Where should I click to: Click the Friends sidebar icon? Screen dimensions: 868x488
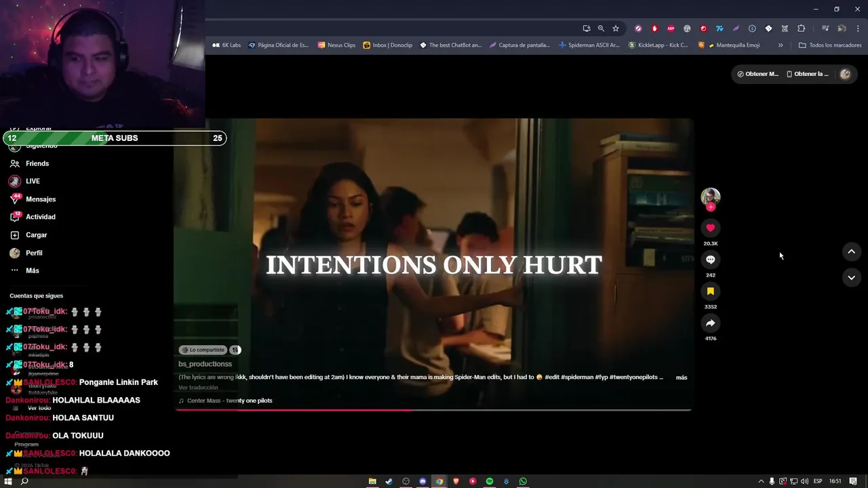tap(14, 163)
